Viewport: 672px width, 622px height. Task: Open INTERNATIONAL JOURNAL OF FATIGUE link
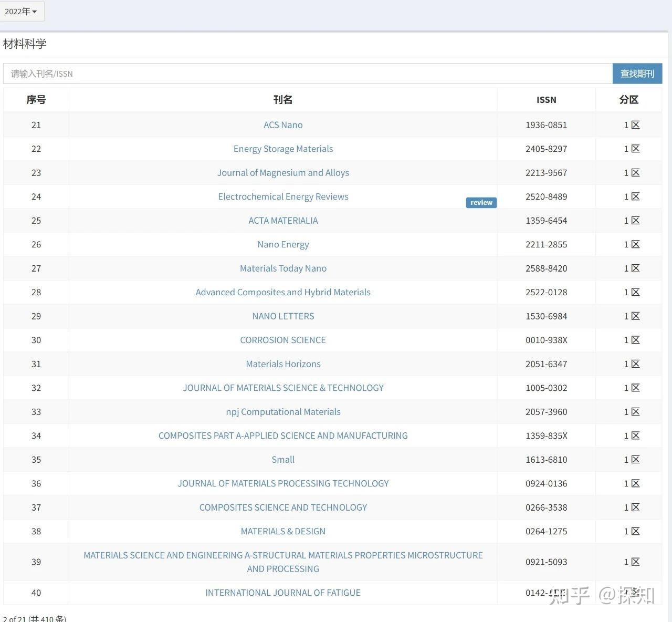(x=283, y=593)
